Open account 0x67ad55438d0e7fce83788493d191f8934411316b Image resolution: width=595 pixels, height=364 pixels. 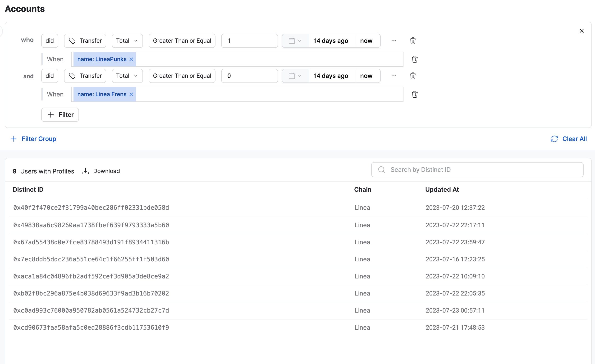tap(91, 242)
